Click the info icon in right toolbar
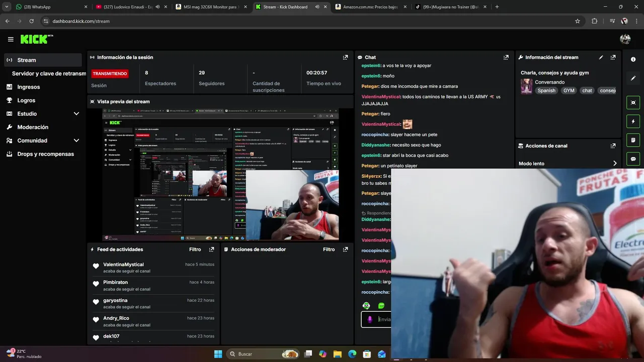Viewport: 644px width, 362px height. [x=633, y=59]
